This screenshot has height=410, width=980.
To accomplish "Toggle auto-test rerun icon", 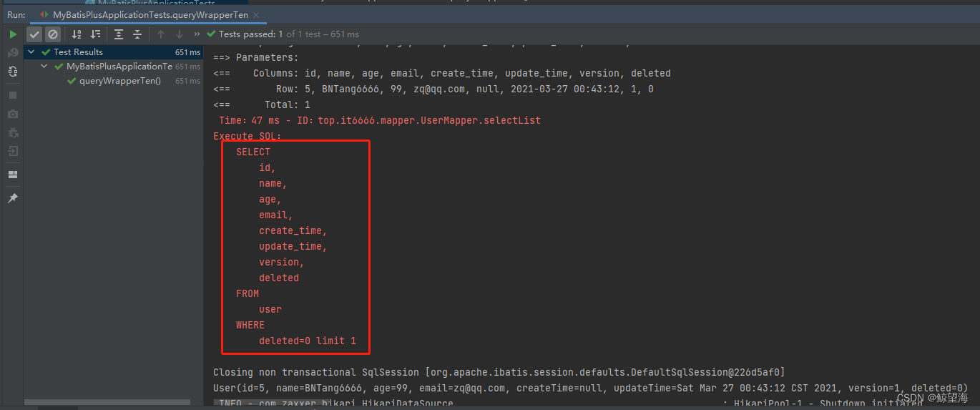I will (x=13, y=72).
